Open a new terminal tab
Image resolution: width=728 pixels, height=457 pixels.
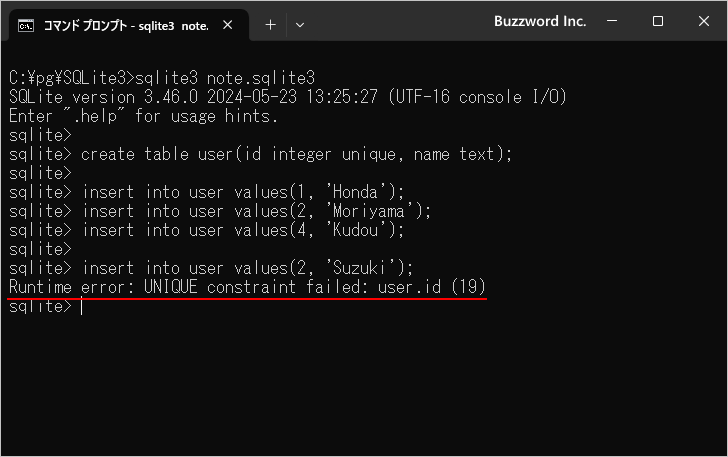coord(270,25)
